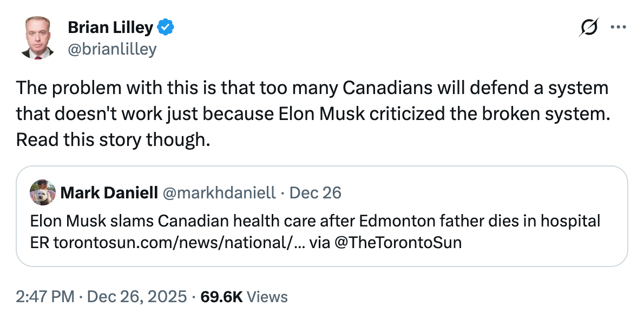Click the quoted headline about Elon Musk

click(x=216, y=221)
